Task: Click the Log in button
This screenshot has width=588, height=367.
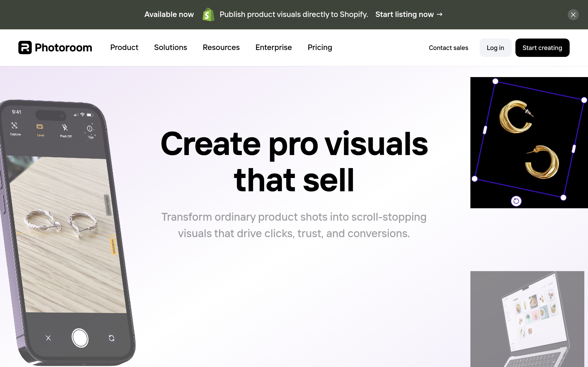Action: tap(495, 48)
